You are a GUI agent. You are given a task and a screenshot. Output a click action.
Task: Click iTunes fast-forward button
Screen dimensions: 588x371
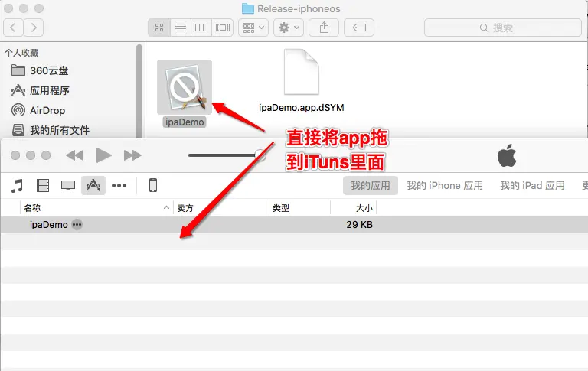(x=132, y=155)
